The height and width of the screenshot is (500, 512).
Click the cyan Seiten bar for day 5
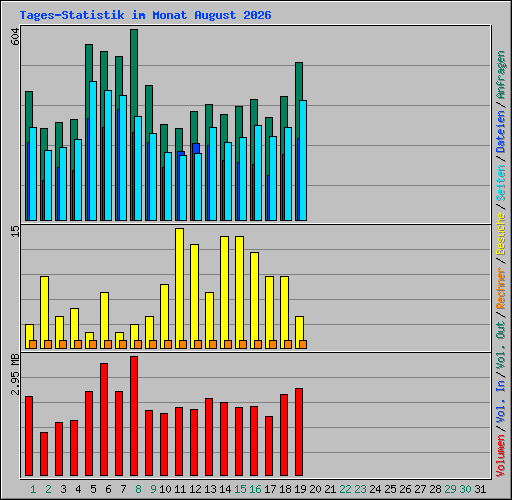[93, 151]
